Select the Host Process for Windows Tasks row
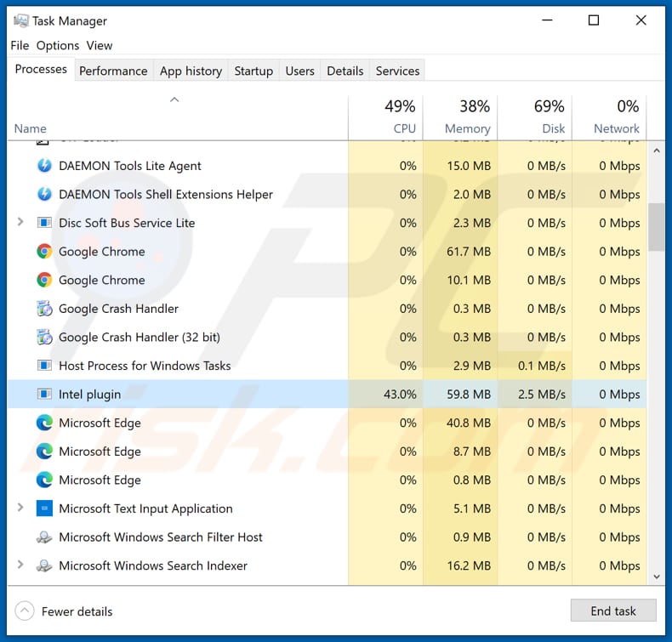The image size is (672, 642). click(x=327, y=366)
